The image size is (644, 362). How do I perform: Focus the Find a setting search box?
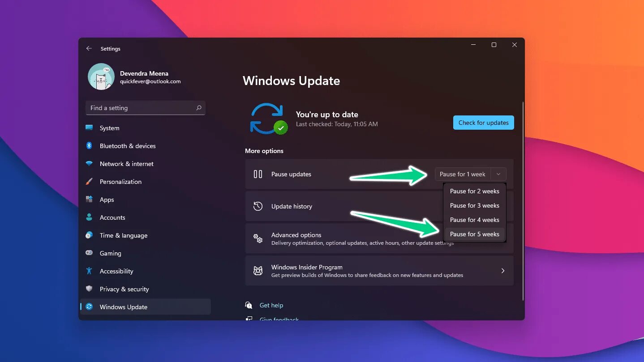coord(146,108)
